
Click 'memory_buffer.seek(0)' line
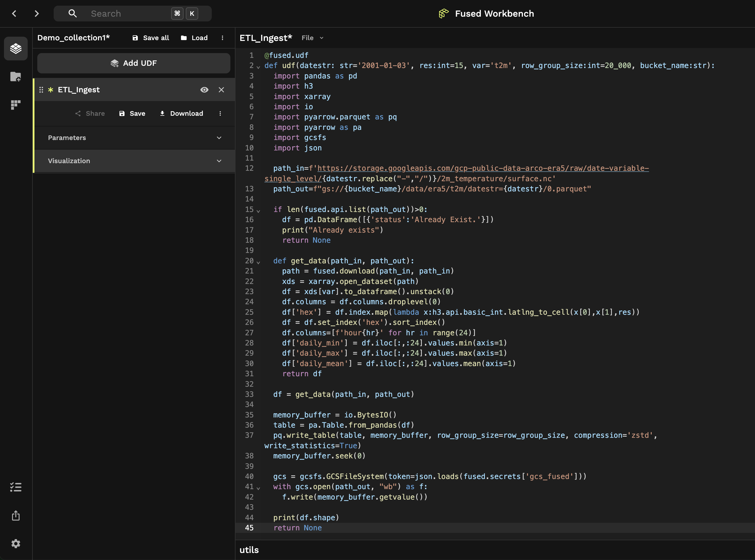coord(319,456)
